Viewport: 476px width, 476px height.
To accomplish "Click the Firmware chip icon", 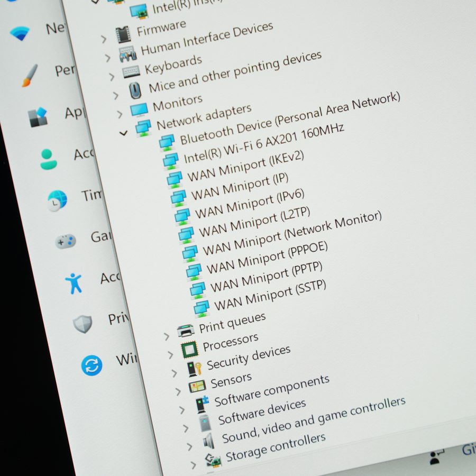I will (123, 34).
